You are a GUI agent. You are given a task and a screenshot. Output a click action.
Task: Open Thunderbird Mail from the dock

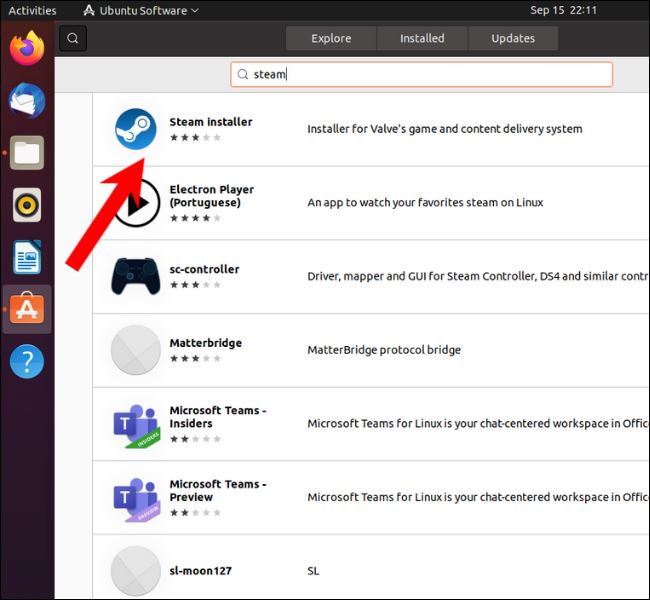[27, 100]
